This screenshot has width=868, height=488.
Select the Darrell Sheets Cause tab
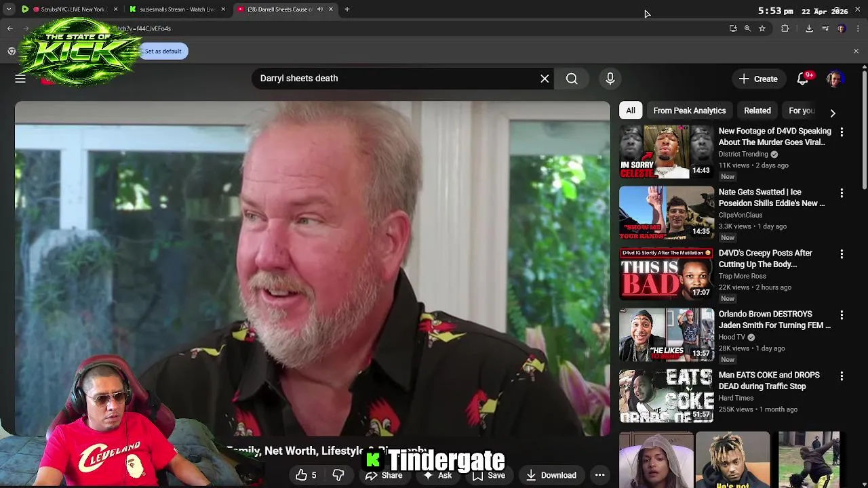[285, 9]
